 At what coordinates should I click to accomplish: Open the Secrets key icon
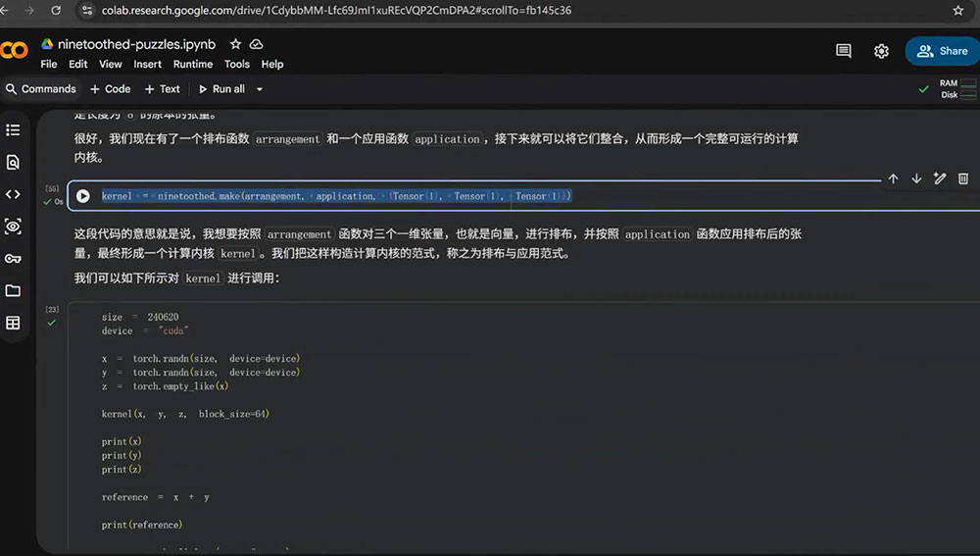pyautogui.click(x=13, y=258)
